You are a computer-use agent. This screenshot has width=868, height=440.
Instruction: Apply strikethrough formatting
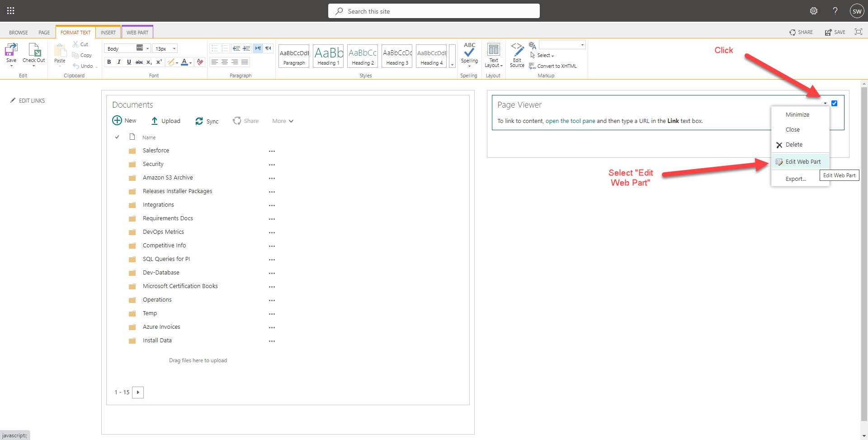[x=139, y=62]
